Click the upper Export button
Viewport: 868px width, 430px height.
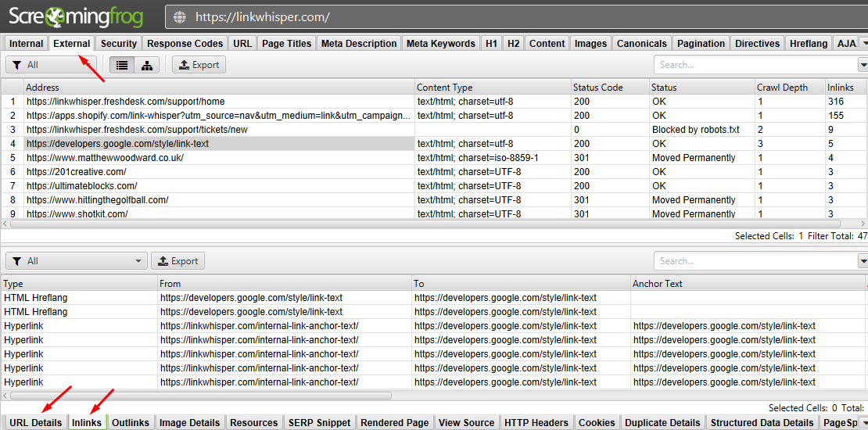pyautogui.click(x=199, y=65)
